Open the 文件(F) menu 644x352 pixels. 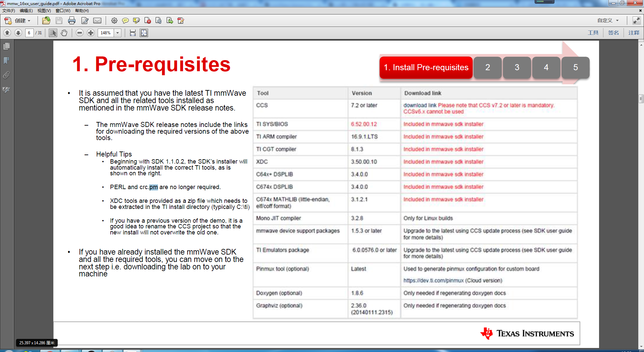tap(9, 11)
